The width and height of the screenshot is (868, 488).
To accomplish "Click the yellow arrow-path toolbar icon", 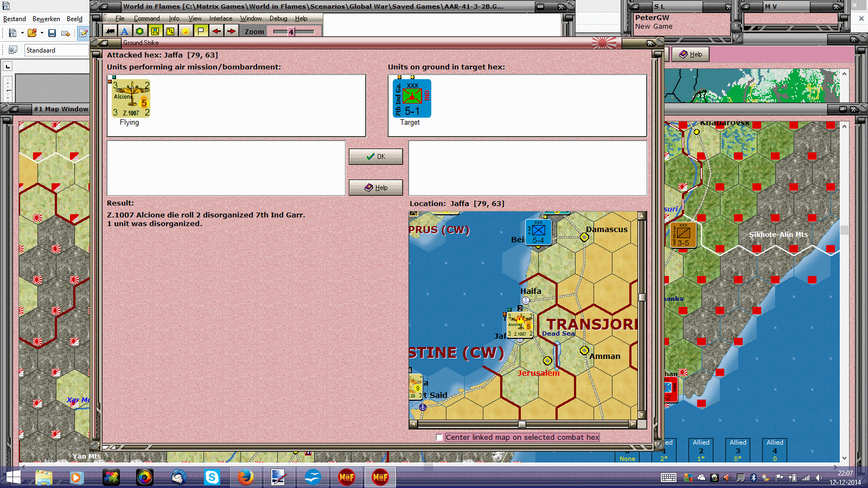I will (x=170, y=31).
